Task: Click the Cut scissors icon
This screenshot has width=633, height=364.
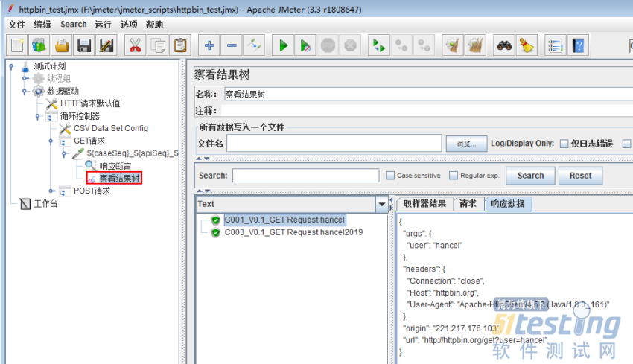Action: coord(135,45)
